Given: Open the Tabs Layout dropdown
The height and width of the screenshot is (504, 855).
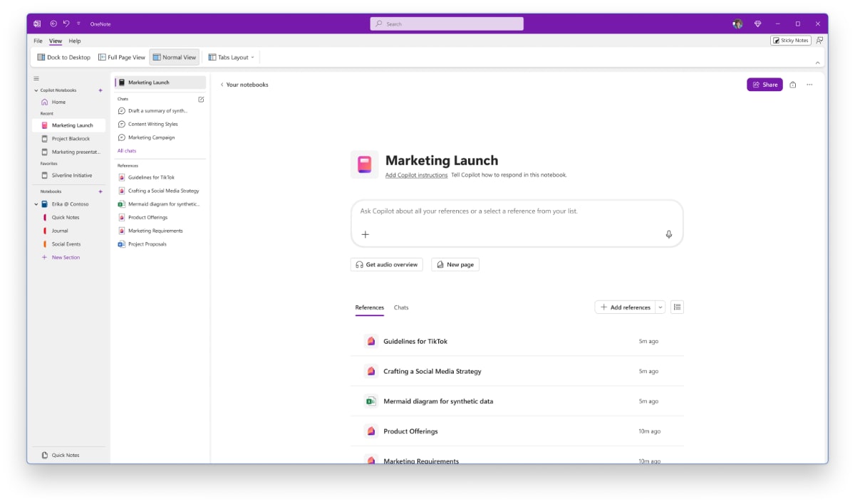Looking at the screenshot, I should pyautogui.click(x=230, y=57).
